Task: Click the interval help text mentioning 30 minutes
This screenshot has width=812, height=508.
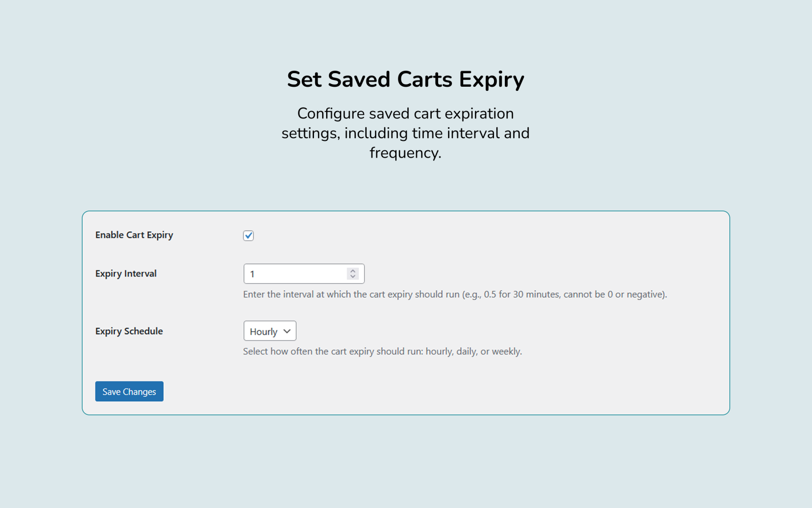Action: tap(455, 294)
